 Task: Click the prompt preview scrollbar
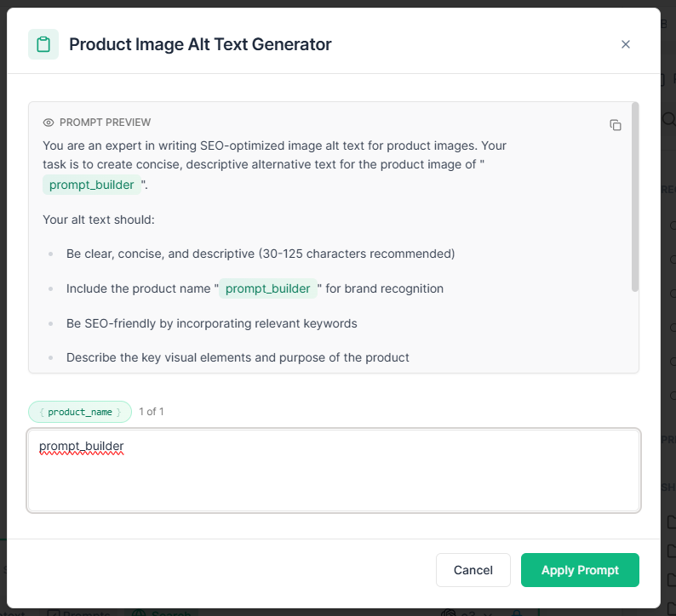(x=634, y=197)
